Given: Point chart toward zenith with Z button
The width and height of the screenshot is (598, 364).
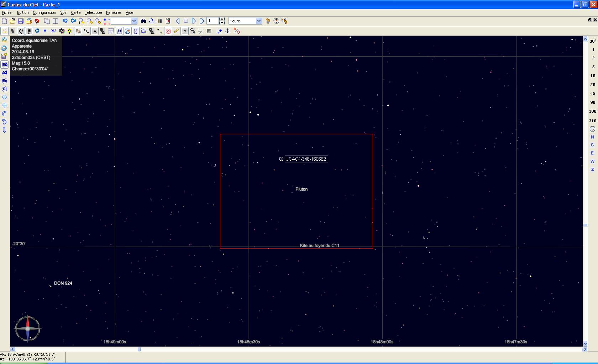Looking at the screenshot, I should point(593,170).
